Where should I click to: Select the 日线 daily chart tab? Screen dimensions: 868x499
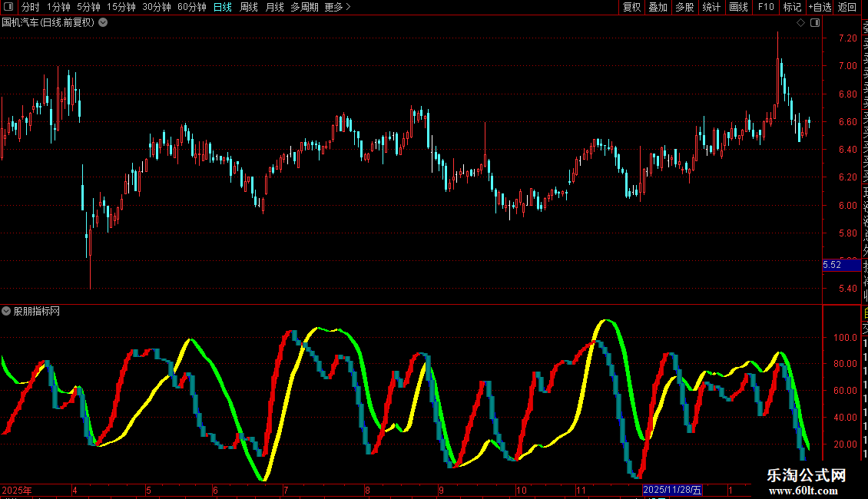point(223,7)
